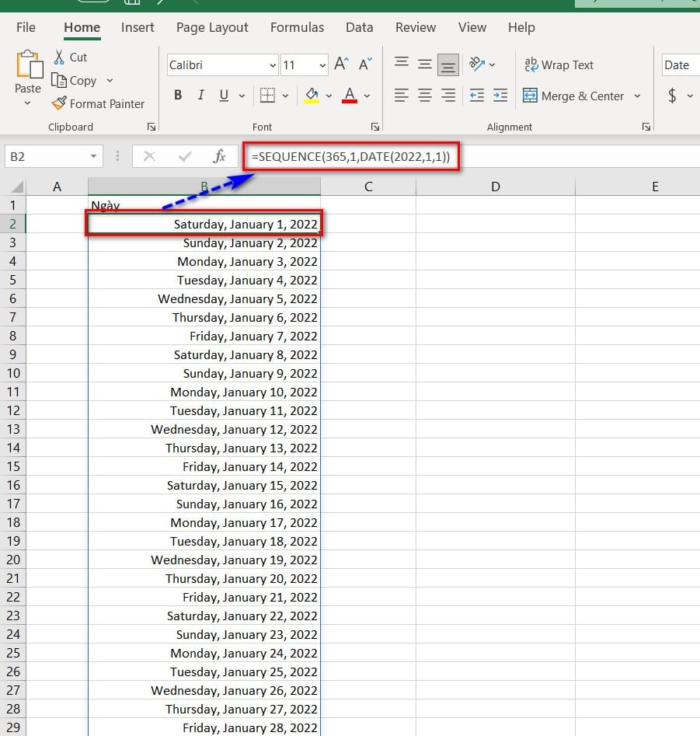Copy the selection using the Copy icon
Viewport: 700px width, 736px height.
[x=58, y=81]
